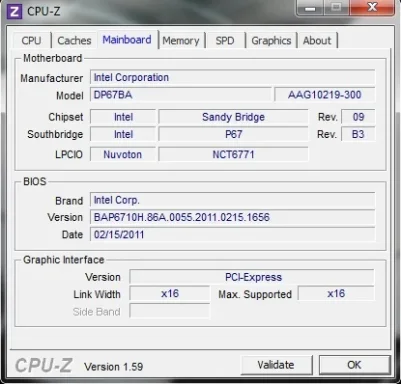
Task: Click the LPCIO vendor Nuvoton
Action: [x=123, y=154]
